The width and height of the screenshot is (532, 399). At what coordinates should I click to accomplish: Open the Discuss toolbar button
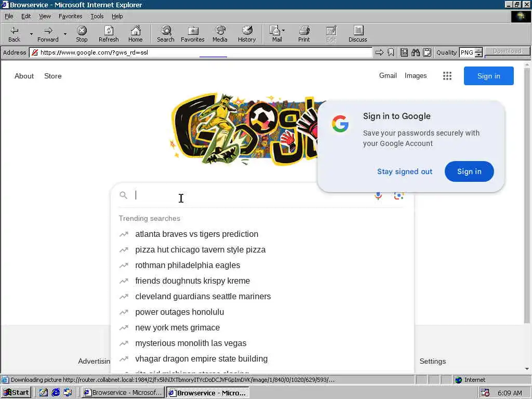point(357,34)
